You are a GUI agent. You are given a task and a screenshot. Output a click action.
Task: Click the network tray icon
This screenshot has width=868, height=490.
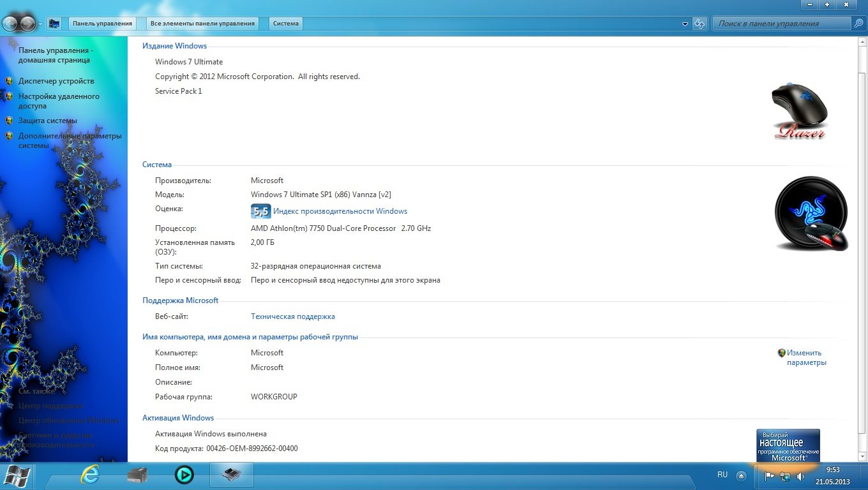point(785,476)
